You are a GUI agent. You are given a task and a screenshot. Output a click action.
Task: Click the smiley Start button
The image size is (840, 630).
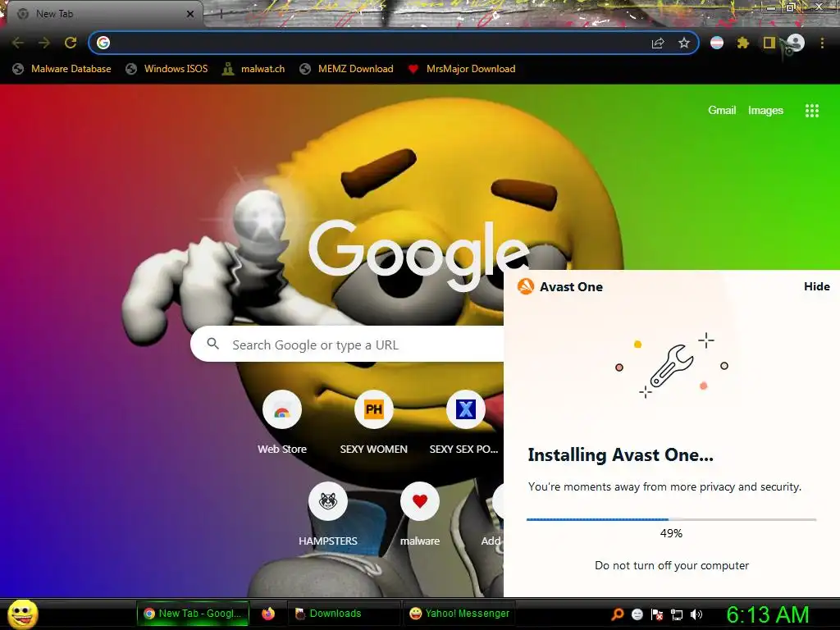22,614
